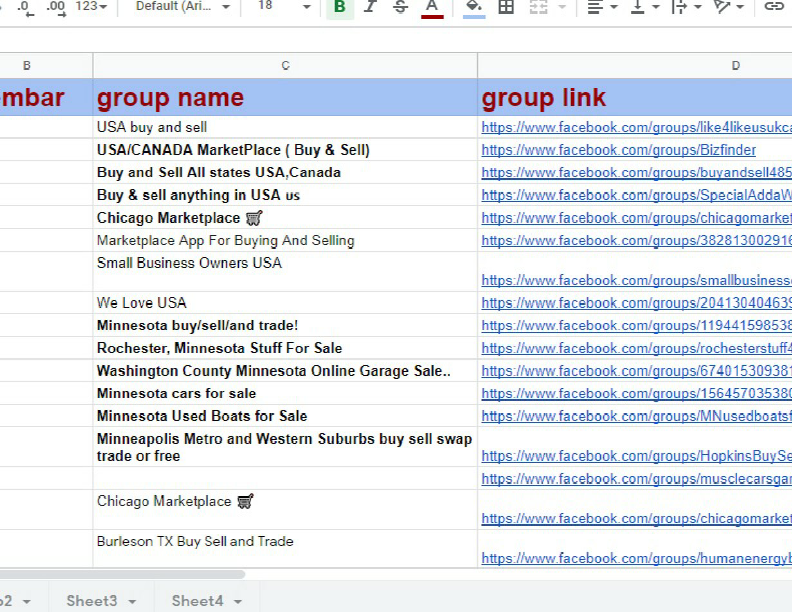The image size is (792, 612).
Task: Select 'Buy & sell anything in USA us' cell
Action: (285, 195)
